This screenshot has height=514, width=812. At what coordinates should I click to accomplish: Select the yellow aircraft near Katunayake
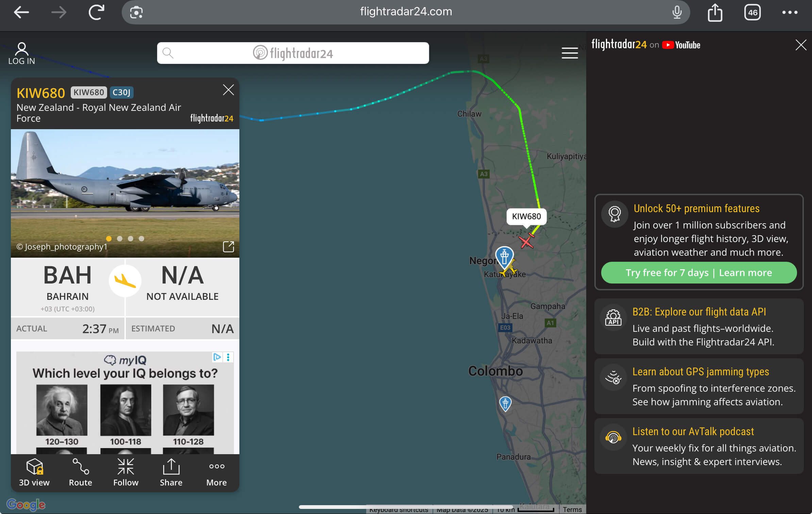coord(510,269)
